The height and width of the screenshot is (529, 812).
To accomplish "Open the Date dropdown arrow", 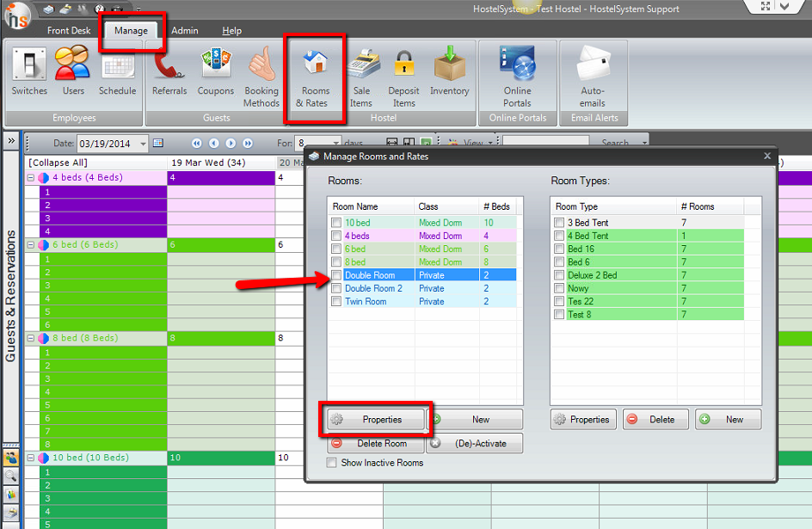I will (143, 144).
